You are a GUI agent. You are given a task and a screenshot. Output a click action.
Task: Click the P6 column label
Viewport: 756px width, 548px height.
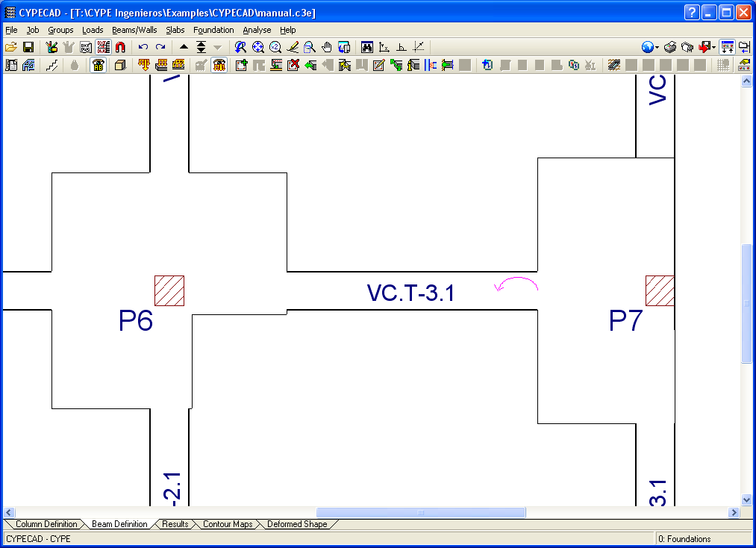pyautogui.click(x=136, y=321)
